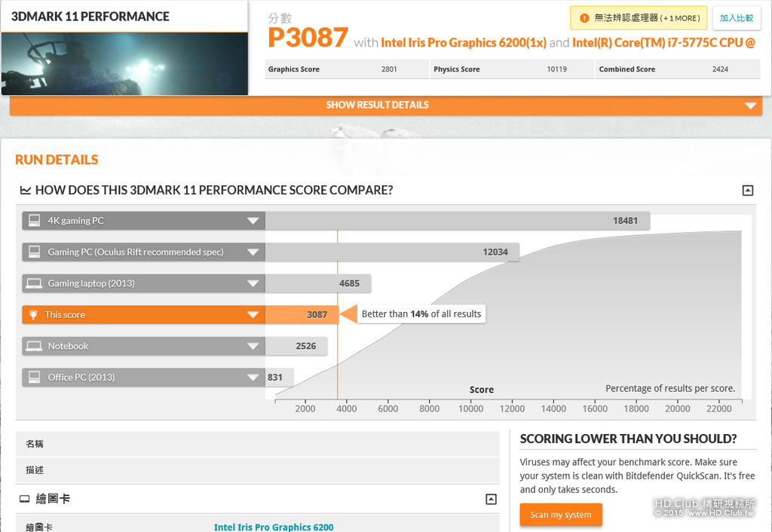Click the Physics Score 10119 cell
The height and width of the screenshot is (532, 772).
(512, 69)
